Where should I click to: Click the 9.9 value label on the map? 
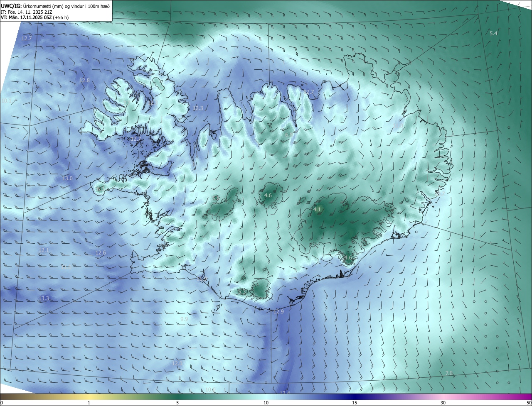point(184,319)
